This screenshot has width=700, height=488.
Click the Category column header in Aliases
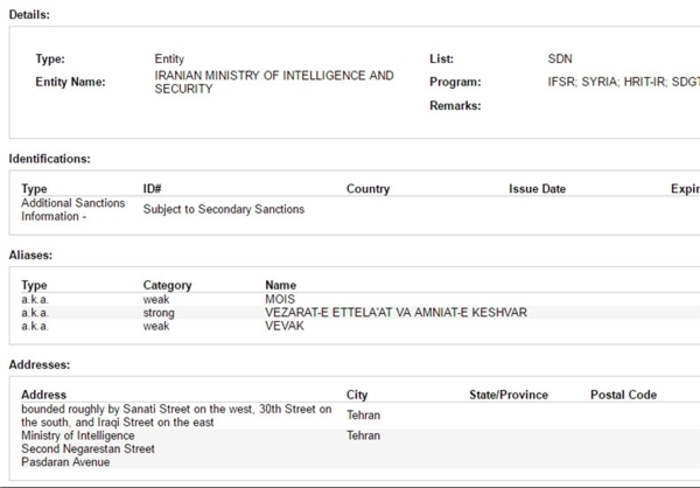click(167, 285)
